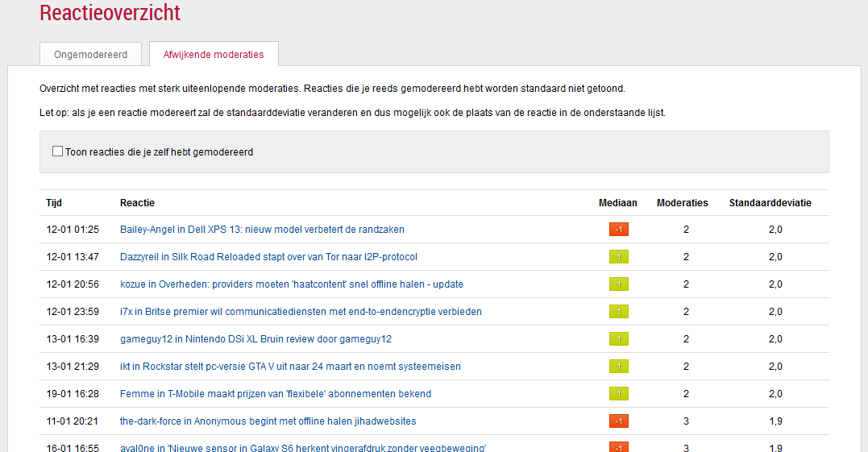Open Bailey-Angel's Dell XPS 13 reaction link
Viewport: 868px width, 452px height.
(262, 230)
